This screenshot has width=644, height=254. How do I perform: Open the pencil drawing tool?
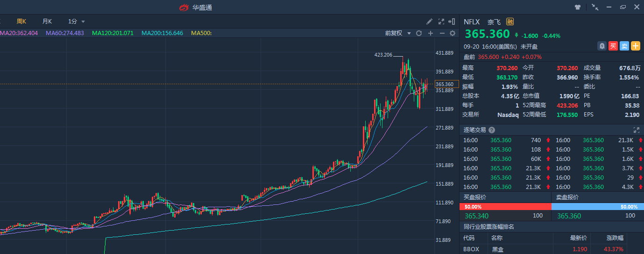tap(430, 22)
